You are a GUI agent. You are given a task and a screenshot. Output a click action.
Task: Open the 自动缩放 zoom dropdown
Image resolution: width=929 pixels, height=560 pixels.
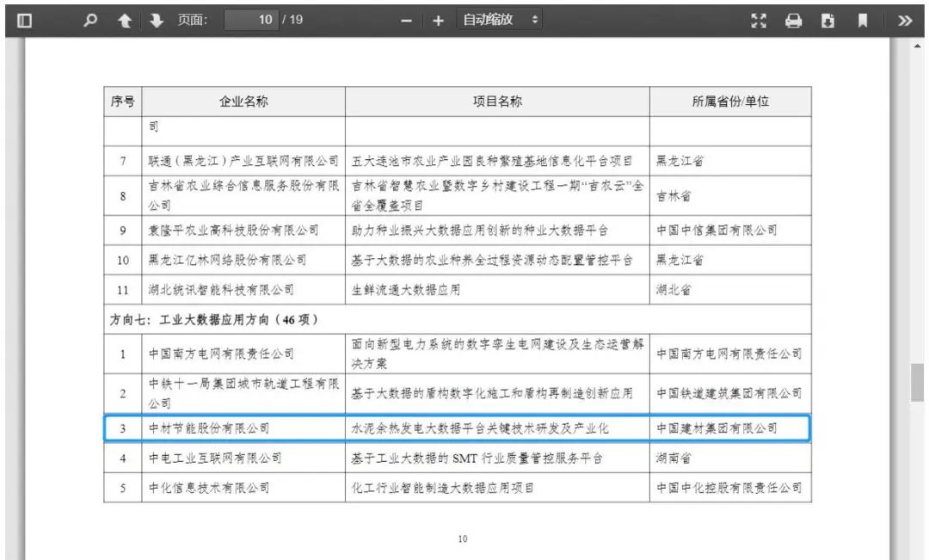[x=501, y=20]
